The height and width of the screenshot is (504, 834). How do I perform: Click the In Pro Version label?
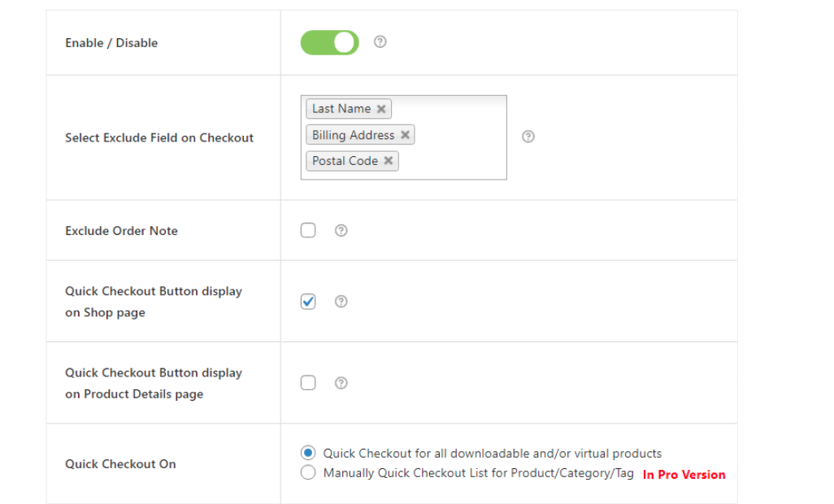click(684, 475)
